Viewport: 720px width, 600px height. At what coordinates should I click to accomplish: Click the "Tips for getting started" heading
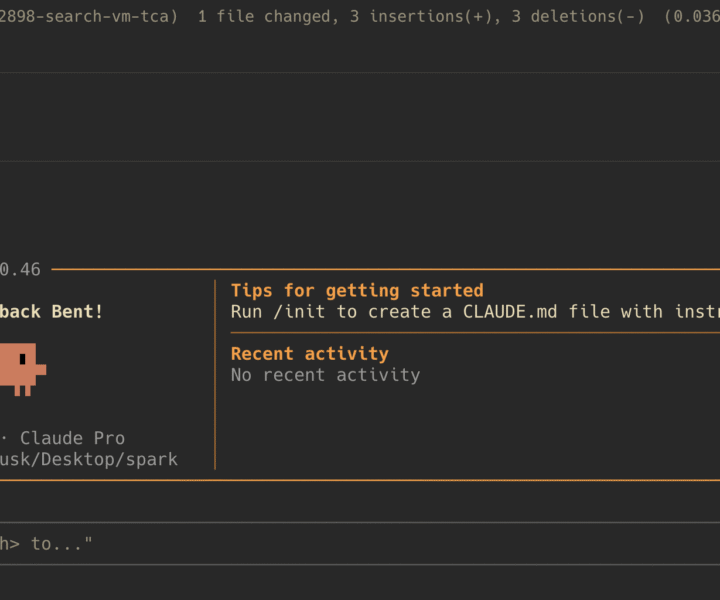click(x=357, y=291)
